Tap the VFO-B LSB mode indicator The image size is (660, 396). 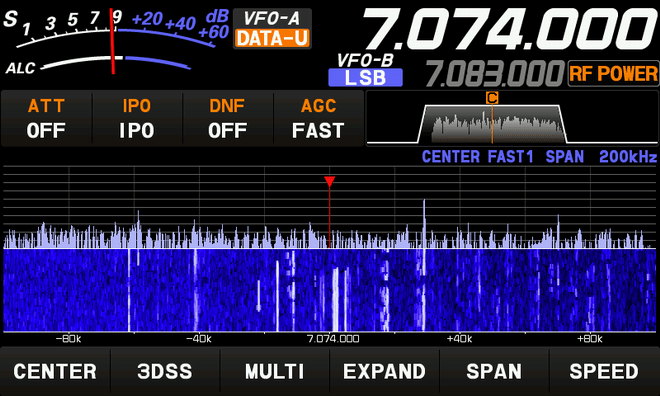(x=365, y=77)
